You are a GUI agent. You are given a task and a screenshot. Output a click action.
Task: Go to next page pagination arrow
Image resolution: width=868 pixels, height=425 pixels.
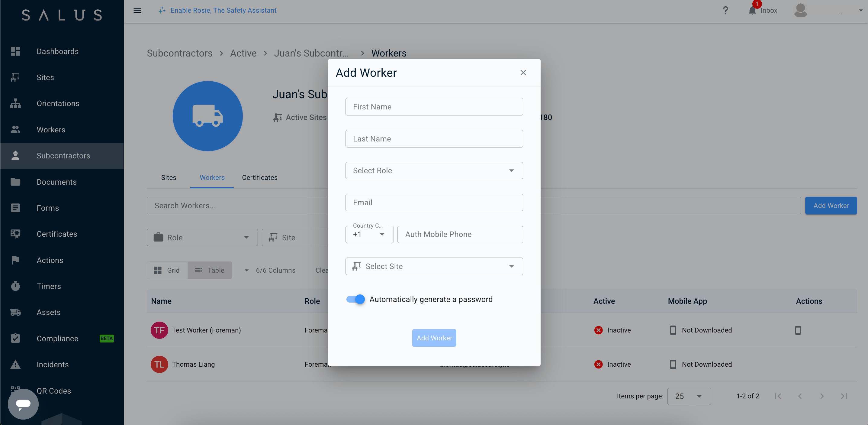(822, 396)
